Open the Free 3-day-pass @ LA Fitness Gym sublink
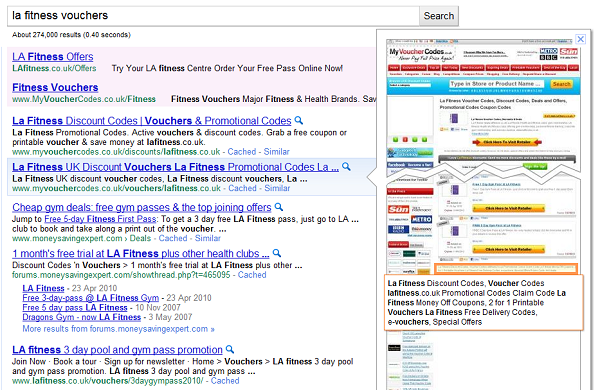The height and width of the screenshot is (390, 600). click(x=91, y=298)
